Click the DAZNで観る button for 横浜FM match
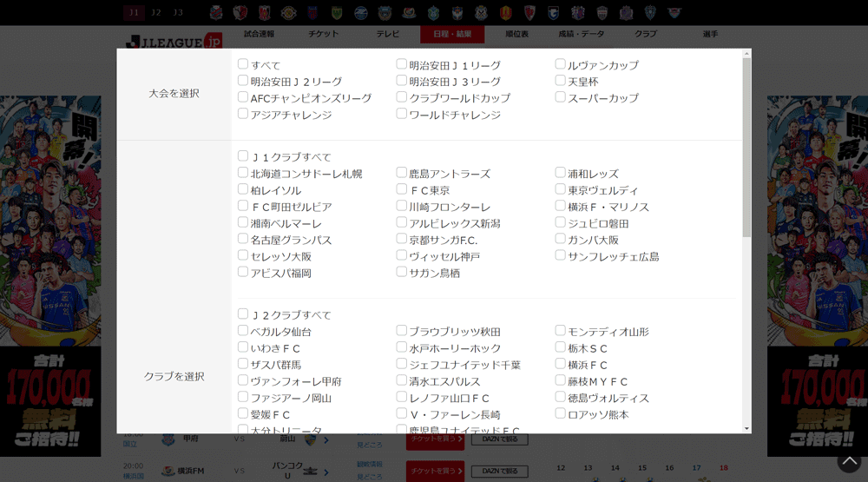 [x=499, y=472]
